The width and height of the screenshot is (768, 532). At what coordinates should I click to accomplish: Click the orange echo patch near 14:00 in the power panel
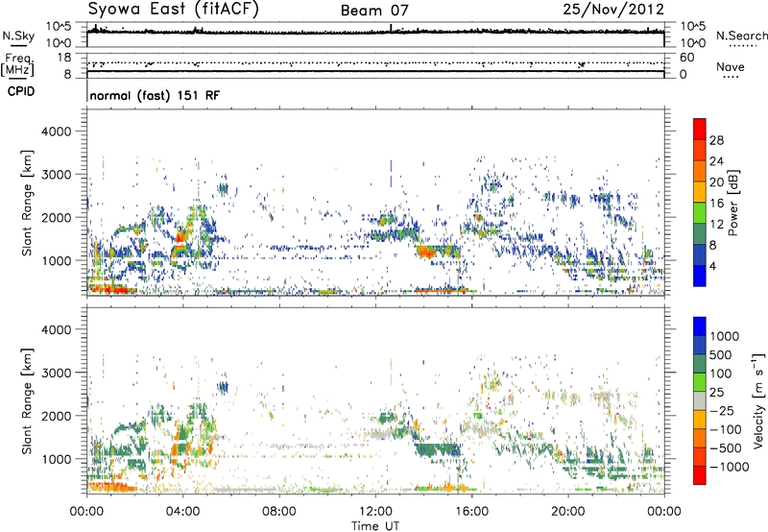tap(425, 253)
